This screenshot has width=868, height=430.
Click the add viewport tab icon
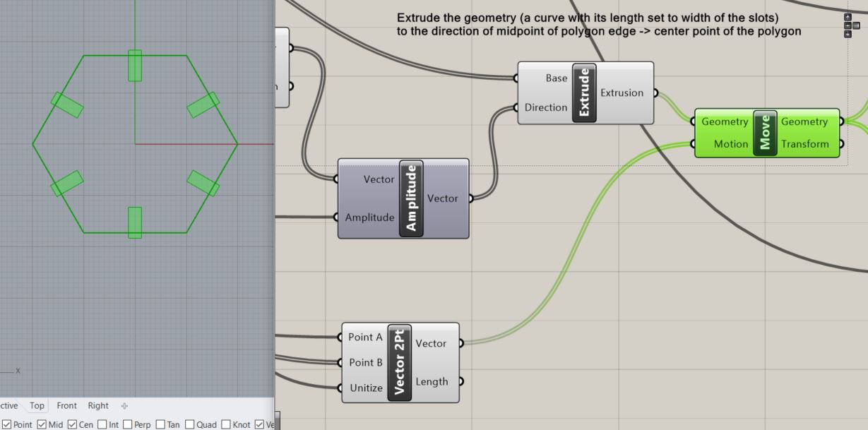pos(125,406)
